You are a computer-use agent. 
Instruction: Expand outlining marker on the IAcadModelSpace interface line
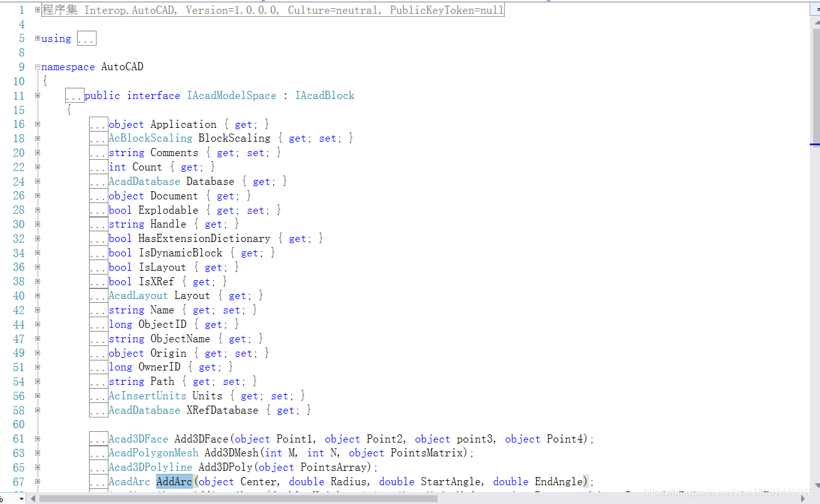tap(38, 95)
